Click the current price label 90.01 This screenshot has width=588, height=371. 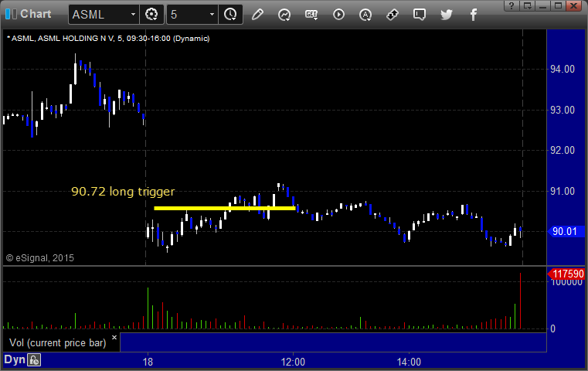566,231
